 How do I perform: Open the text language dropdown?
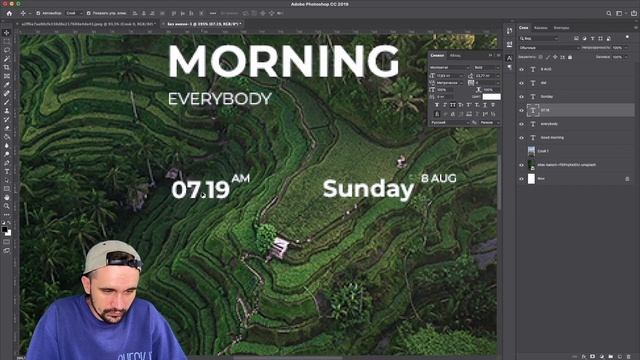point(450,122)
